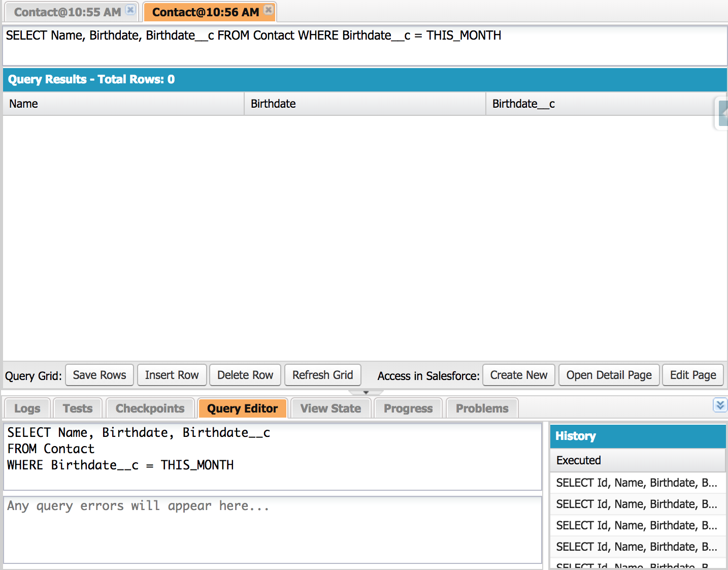Click the Delete Row button
The image size is (728, 570).
click(245, 375)
